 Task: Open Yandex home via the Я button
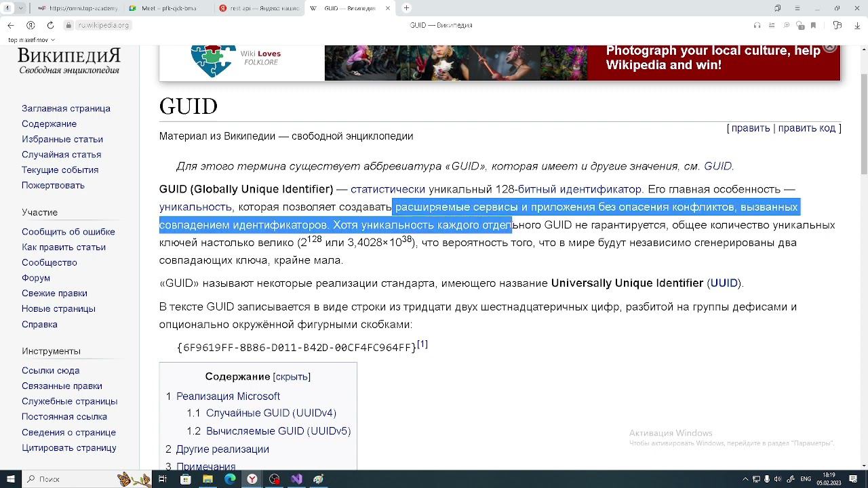coord(31,25)
